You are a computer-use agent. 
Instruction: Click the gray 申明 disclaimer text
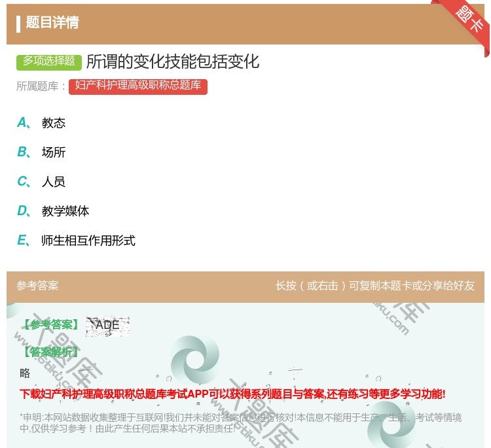click(240, 423)
